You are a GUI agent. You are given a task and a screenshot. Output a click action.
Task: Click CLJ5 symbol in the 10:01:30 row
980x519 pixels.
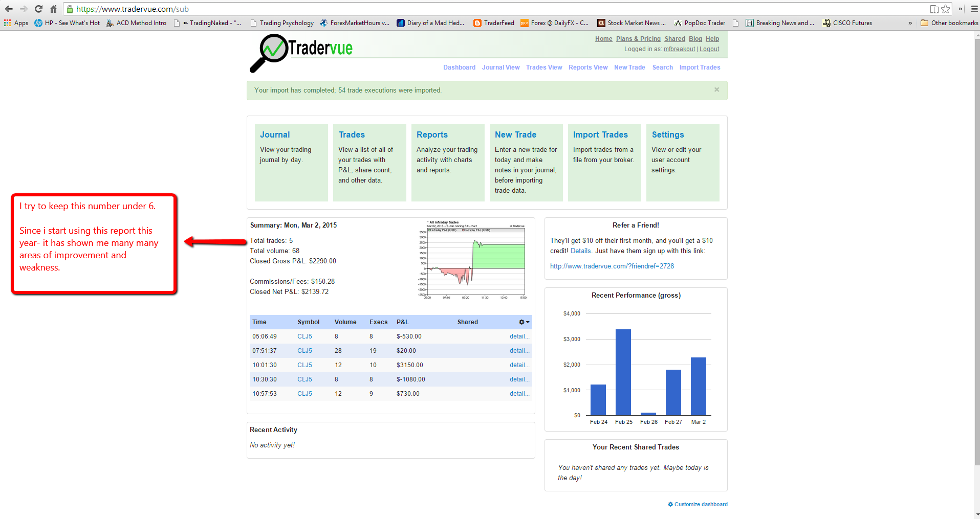(x=305, y=365)
